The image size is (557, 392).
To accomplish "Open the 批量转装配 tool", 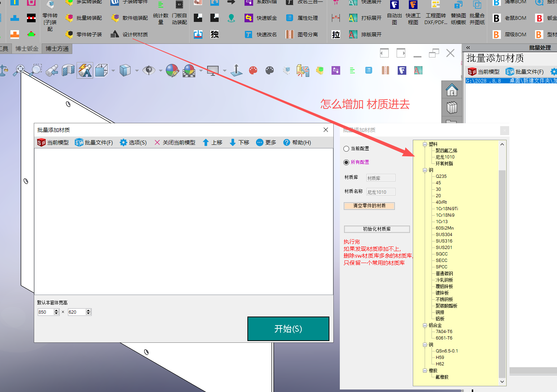I will point(69,18).
